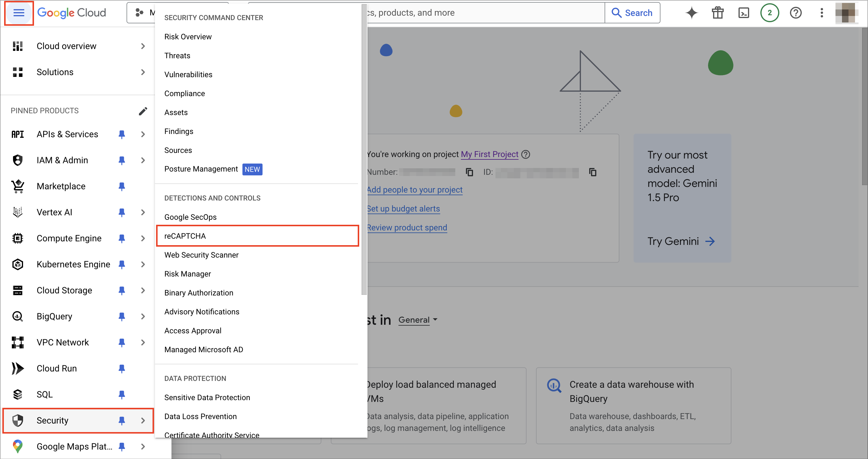Click the Security submenu scrollbar
868x459 pixels.
364,150
